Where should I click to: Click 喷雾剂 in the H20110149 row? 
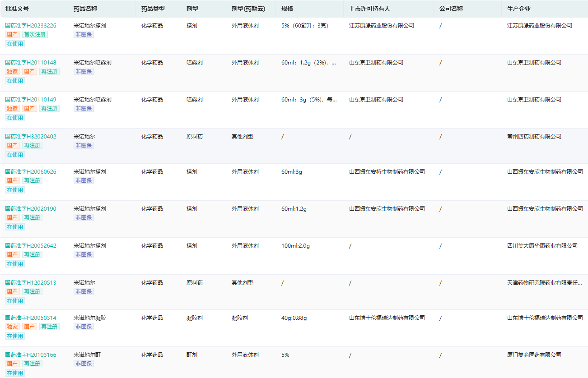[x=195, y=100]
